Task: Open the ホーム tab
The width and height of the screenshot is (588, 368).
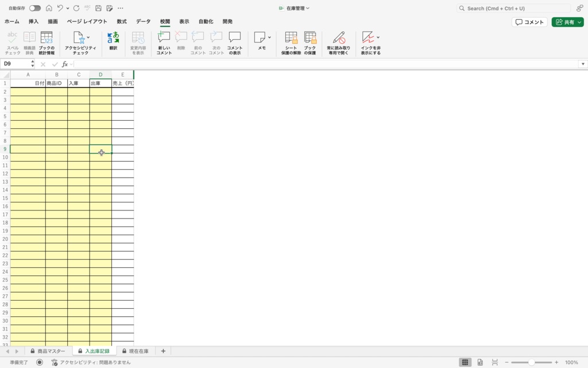Action: pyautogui.click(x=12, y=21)
